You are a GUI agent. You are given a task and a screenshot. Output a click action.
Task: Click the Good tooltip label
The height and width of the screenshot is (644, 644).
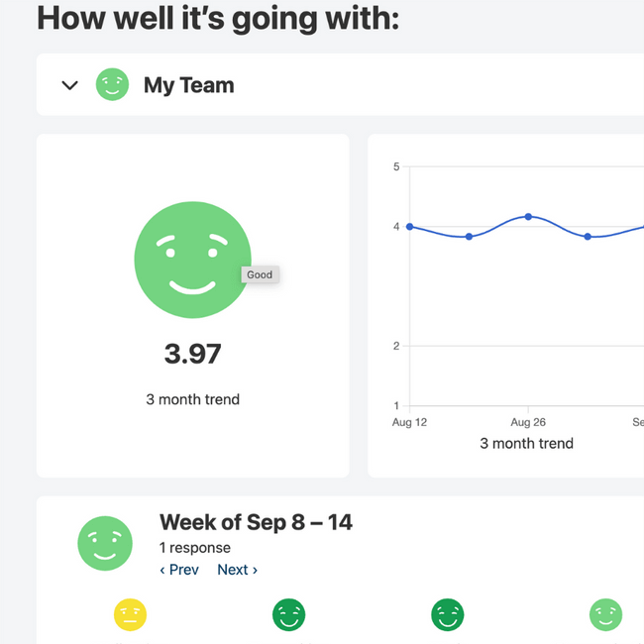(260, 274)
